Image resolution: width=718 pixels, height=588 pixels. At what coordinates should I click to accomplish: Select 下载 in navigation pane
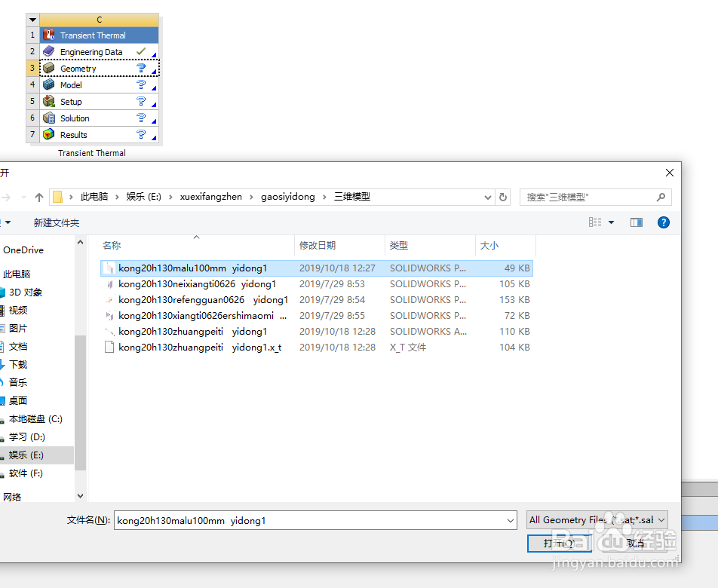18,365
